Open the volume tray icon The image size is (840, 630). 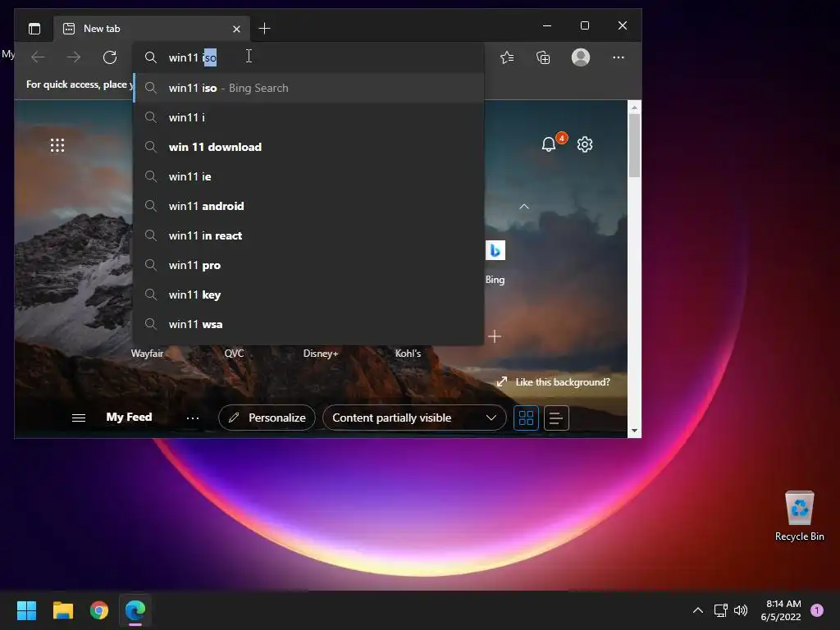(741, 610)
